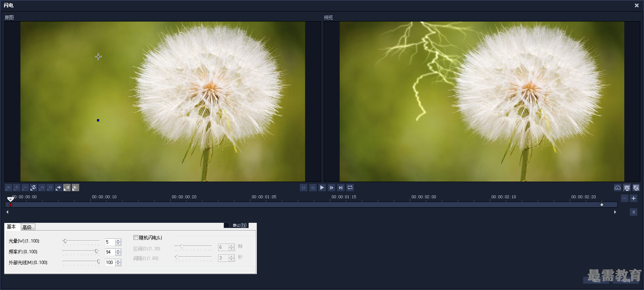Increase 频率 value with up spinner
The height and width of the screenshot is (290, 644).
click(118, 250)
